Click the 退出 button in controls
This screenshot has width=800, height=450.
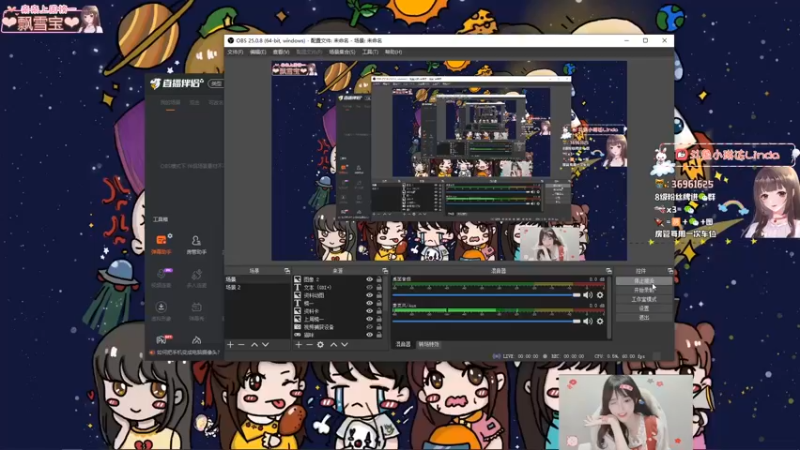[644, 318]
